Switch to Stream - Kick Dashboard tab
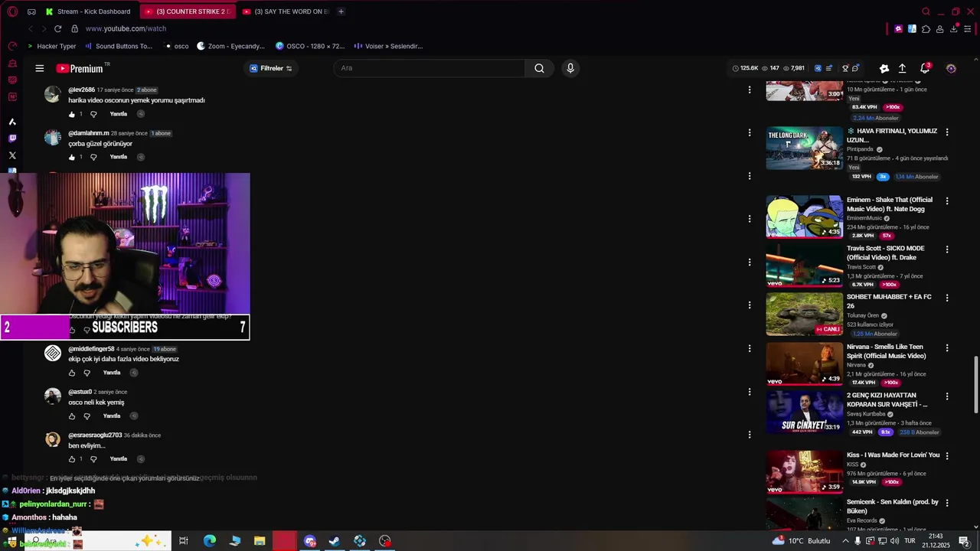The image size is (980, 551). [87, 11]
